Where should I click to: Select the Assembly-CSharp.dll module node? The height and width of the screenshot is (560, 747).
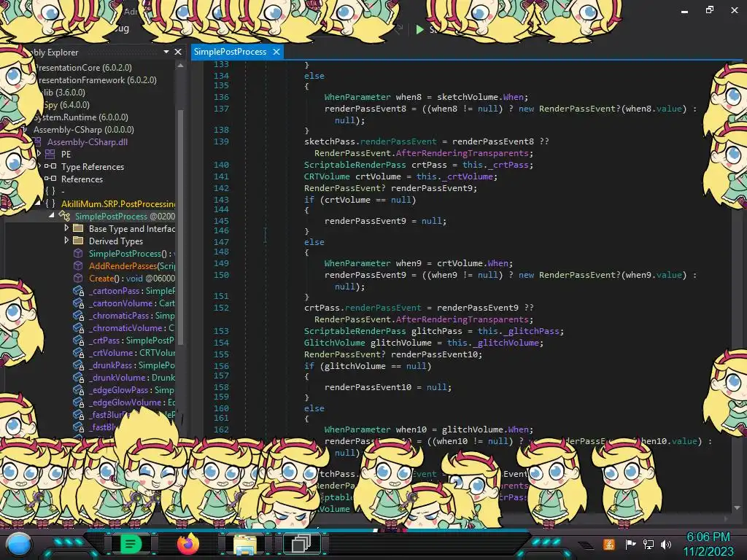[x=88, y=142]
